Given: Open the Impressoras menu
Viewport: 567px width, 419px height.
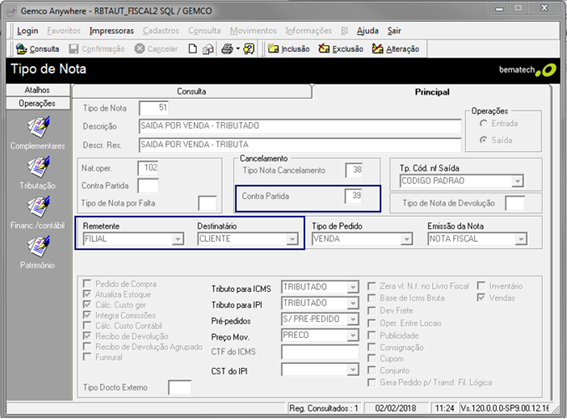Looking at the screenshot, I should 112,31.
